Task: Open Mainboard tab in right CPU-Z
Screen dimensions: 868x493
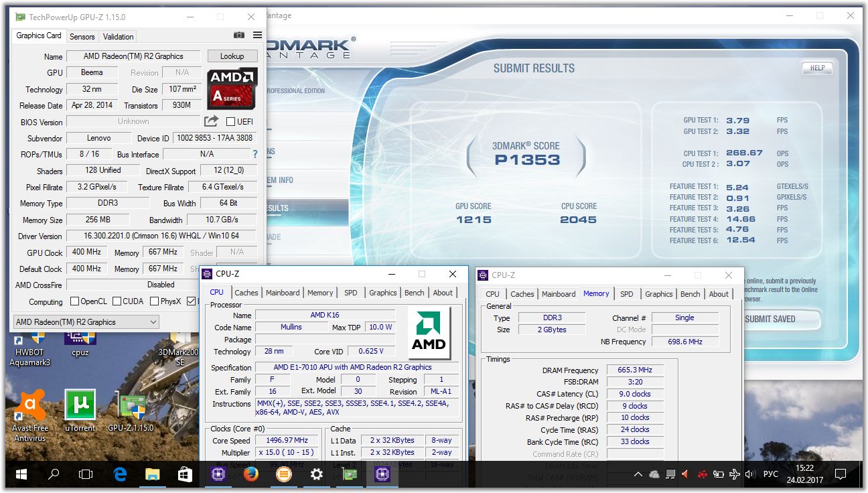Action: point(559,294)
